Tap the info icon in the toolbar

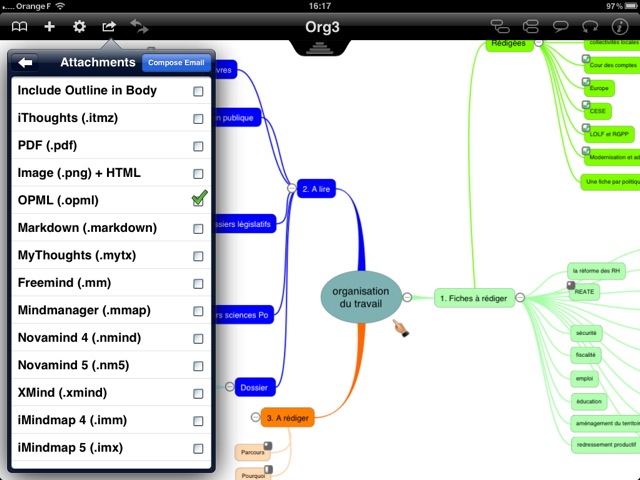[x=620, y=26]
